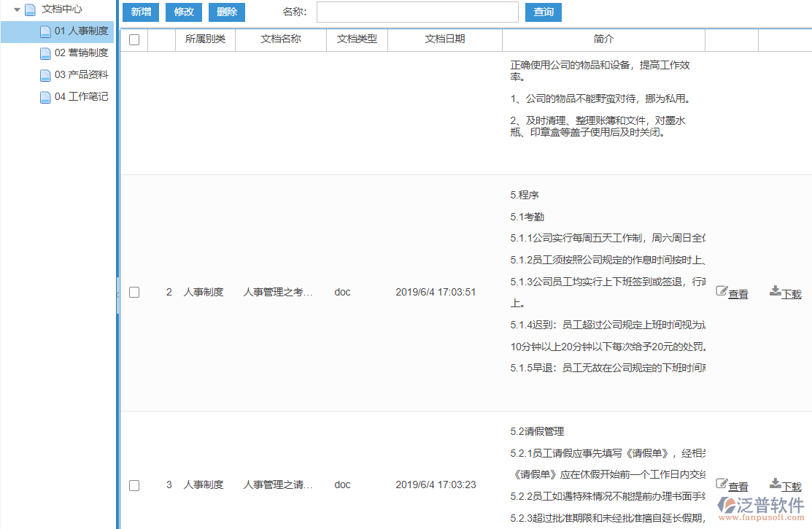
Task: Click the page icon beside 02 营销制度
Action: pyautogui.click(x=45, y=53)
